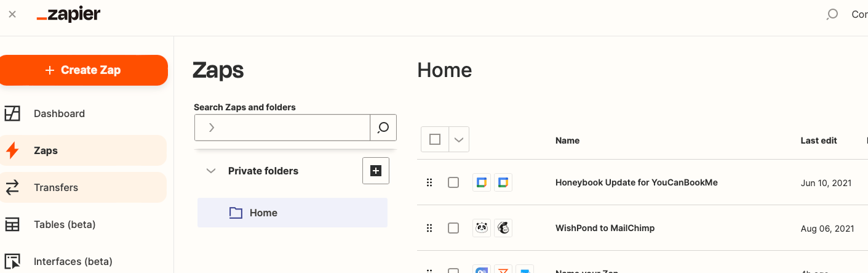Image resolution: width=868 pixels, height=273 pixels.
Task: Collapse the Private folders section
Action: [x=211, y=171]
